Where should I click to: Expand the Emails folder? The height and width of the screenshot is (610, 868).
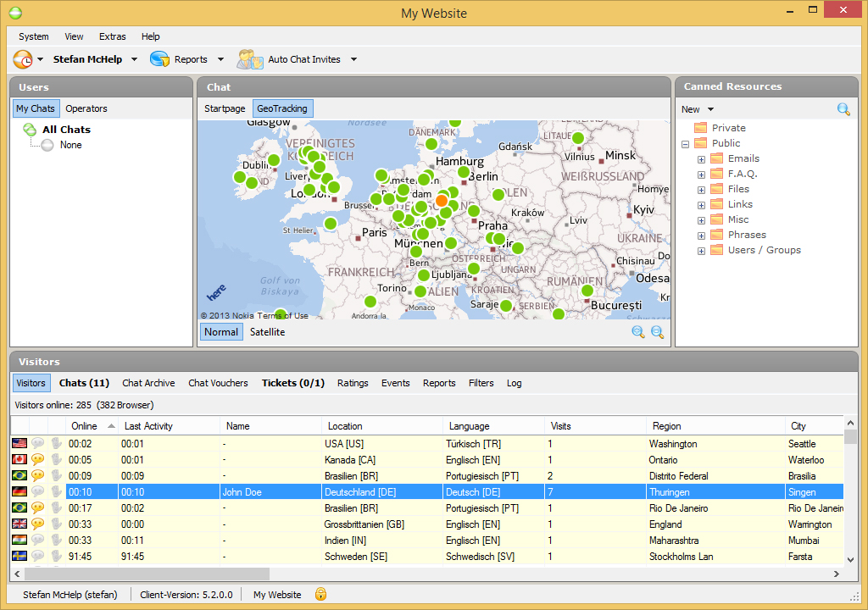click(x=701, y=158)
